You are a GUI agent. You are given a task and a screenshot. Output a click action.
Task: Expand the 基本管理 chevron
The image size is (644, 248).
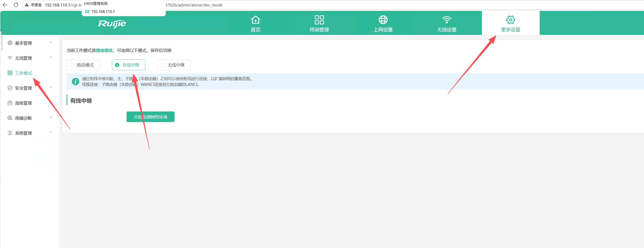(51, 42)
